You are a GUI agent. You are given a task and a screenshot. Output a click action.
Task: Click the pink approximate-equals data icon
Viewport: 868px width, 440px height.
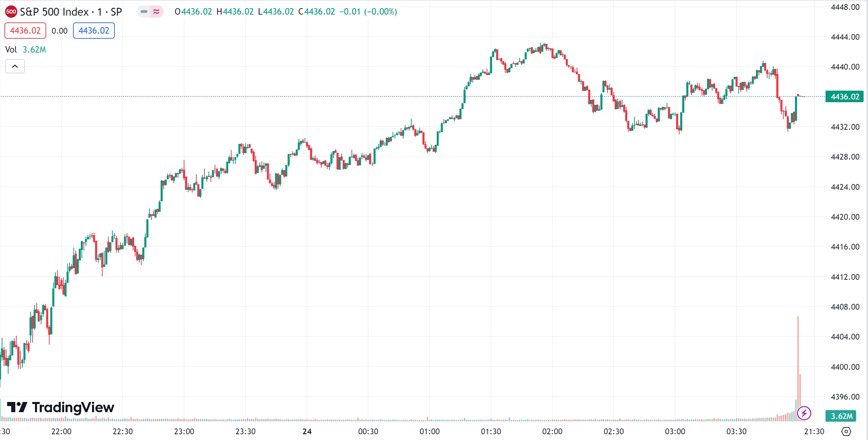tap(156, 12)
